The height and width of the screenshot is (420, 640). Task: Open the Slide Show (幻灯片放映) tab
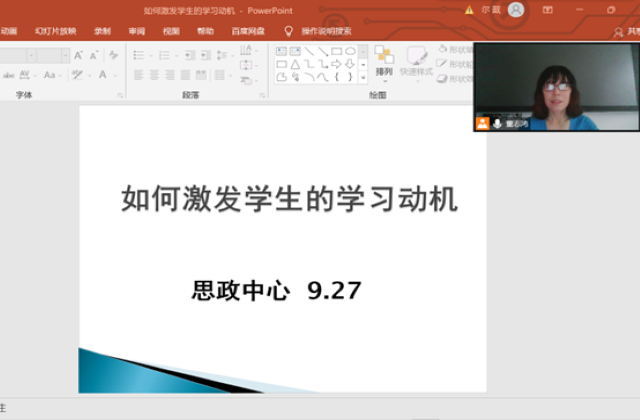coord(55,31)
